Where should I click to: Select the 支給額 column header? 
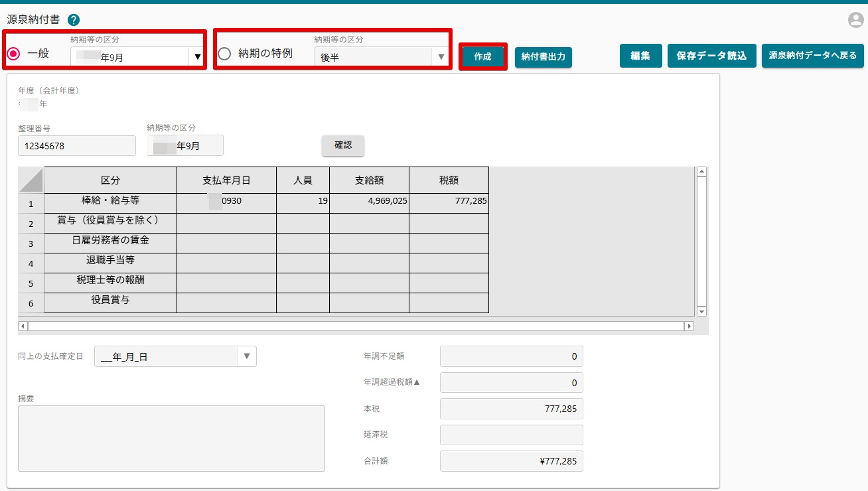tap(370, 180)
